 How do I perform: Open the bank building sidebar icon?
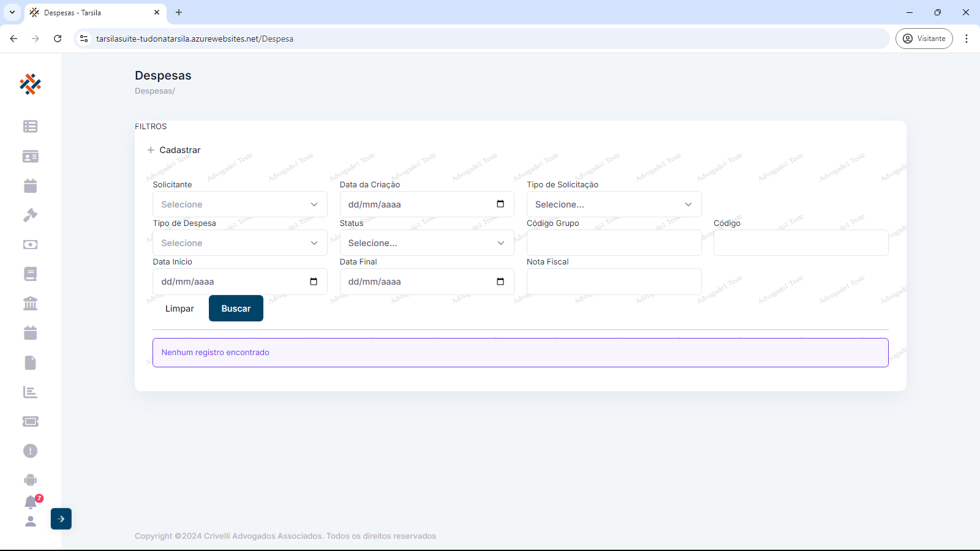point(30,304)
